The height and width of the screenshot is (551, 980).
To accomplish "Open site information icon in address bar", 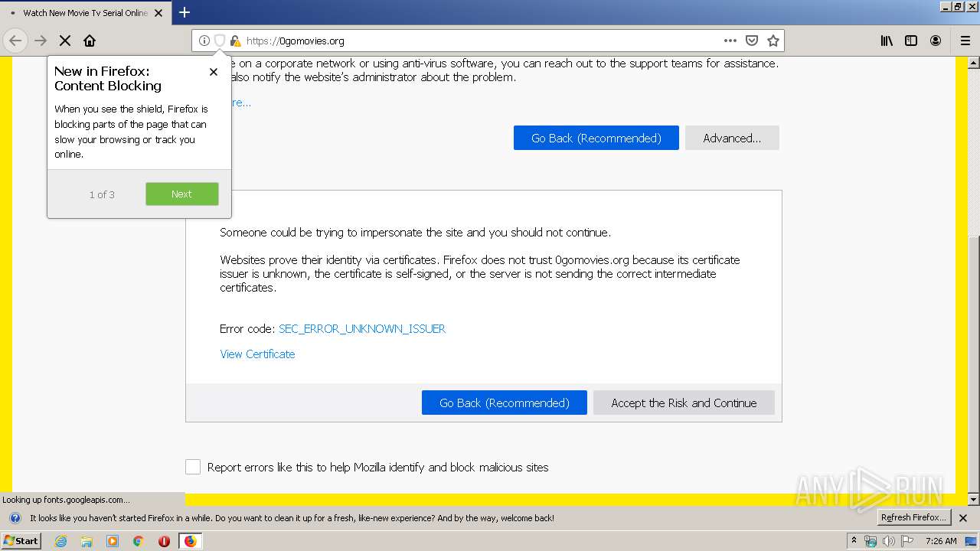I will 204,41.
